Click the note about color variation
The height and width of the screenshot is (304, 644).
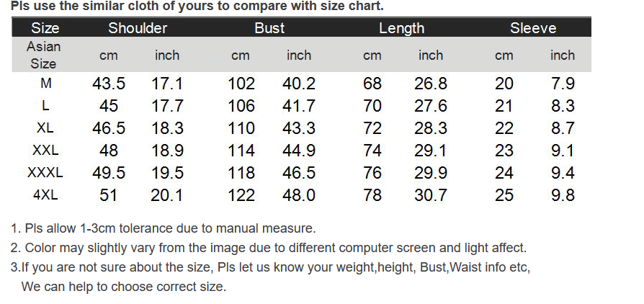269,248
